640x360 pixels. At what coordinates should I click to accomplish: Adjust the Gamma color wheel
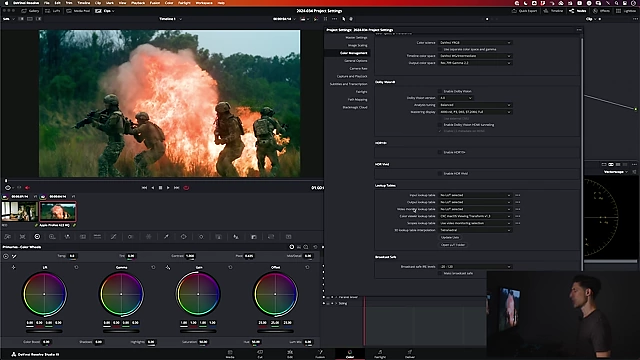click(x=121, y=294)
